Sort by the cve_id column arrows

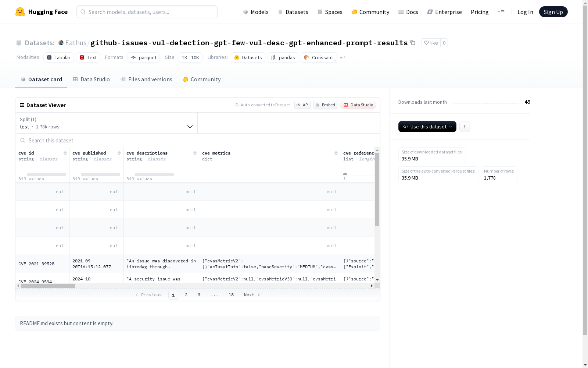point(65,153)
